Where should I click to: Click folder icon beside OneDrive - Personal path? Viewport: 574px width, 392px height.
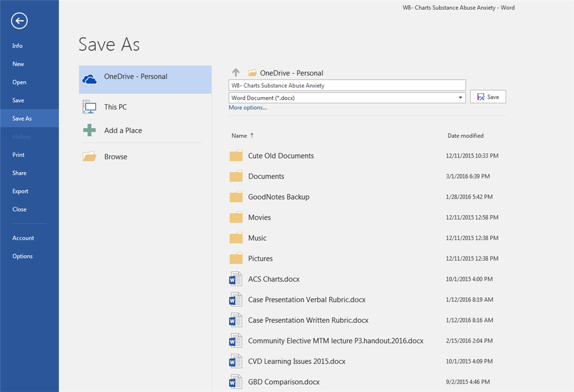pyautogui.click(x=252, y=72)
